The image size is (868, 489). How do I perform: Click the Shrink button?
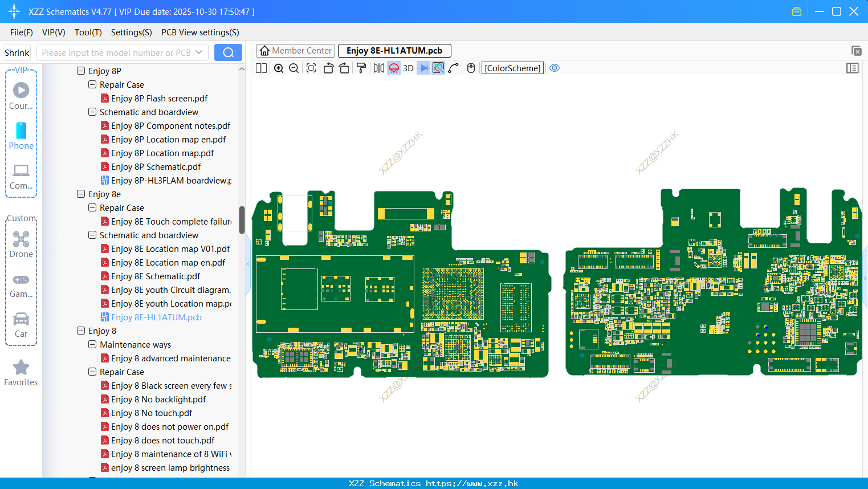click(x=17, y=52)
